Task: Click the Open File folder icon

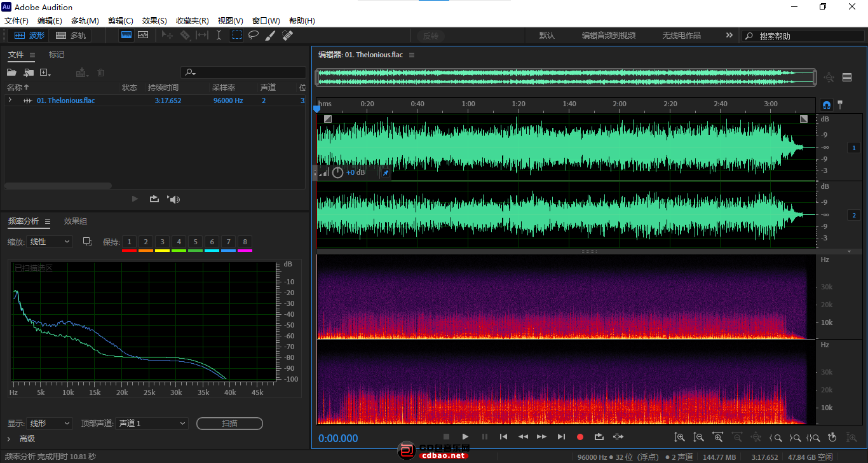Action: 11,73
